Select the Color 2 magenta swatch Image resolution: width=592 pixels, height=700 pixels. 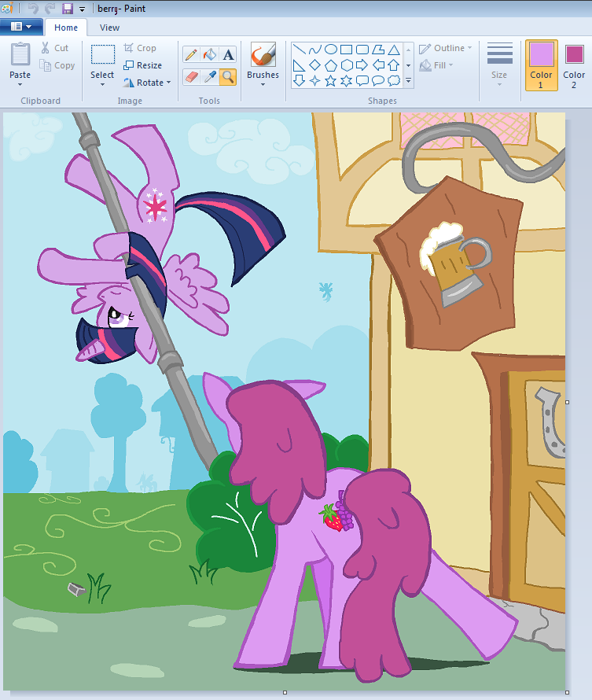click(574, 65)
